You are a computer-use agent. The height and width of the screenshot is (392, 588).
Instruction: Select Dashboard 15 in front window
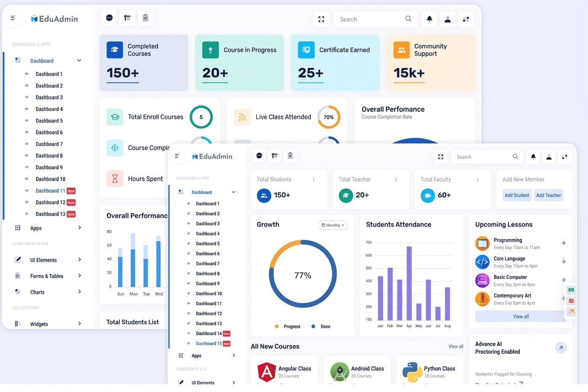point(209,344)
